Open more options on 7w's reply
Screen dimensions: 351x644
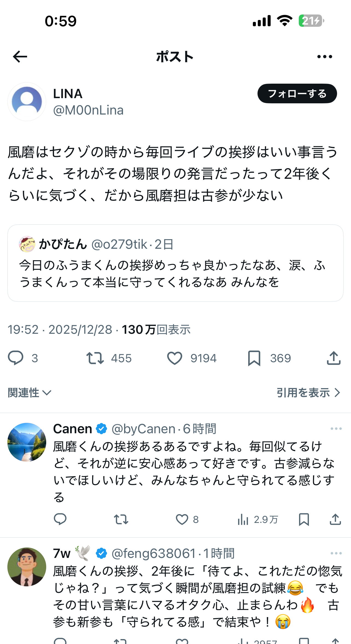[x=336, y=553]
